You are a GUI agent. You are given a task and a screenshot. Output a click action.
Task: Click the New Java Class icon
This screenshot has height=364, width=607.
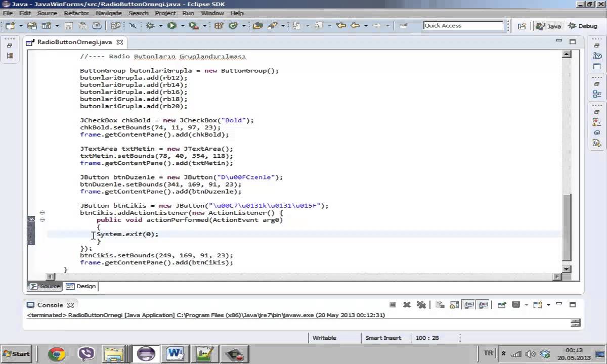[233, 25]
